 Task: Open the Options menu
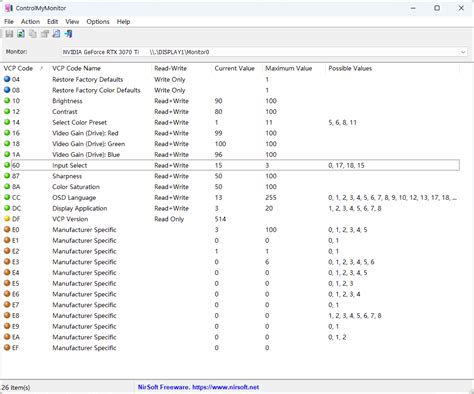point(98,22)
